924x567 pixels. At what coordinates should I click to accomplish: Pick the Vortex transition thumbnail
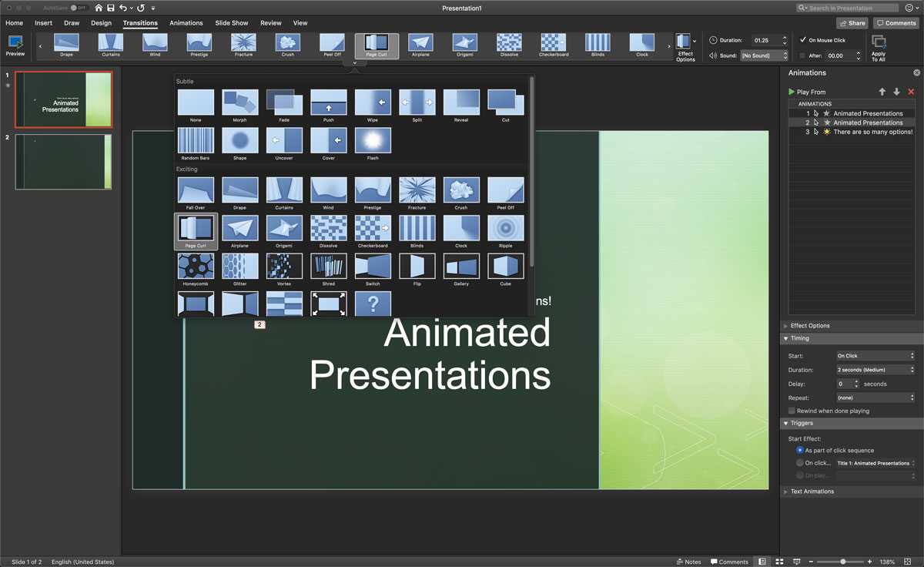coord(284,266)
